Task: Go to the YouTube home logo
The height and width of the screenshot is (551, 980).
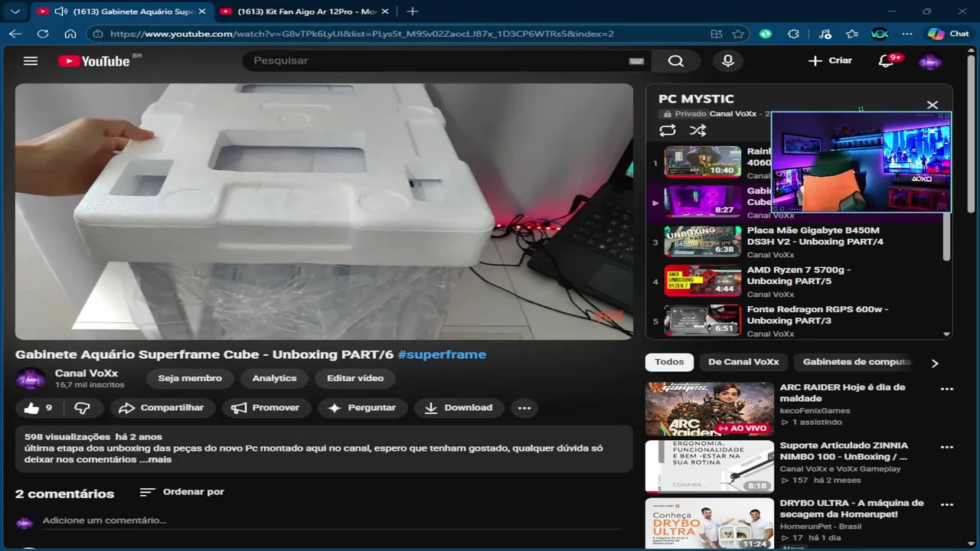Action: [x=94, y=61]
